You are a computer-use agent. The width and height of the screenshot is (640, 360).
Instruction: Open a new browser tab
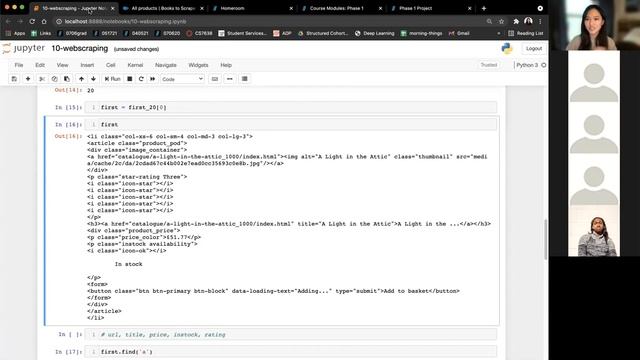(x=484, y=8)
